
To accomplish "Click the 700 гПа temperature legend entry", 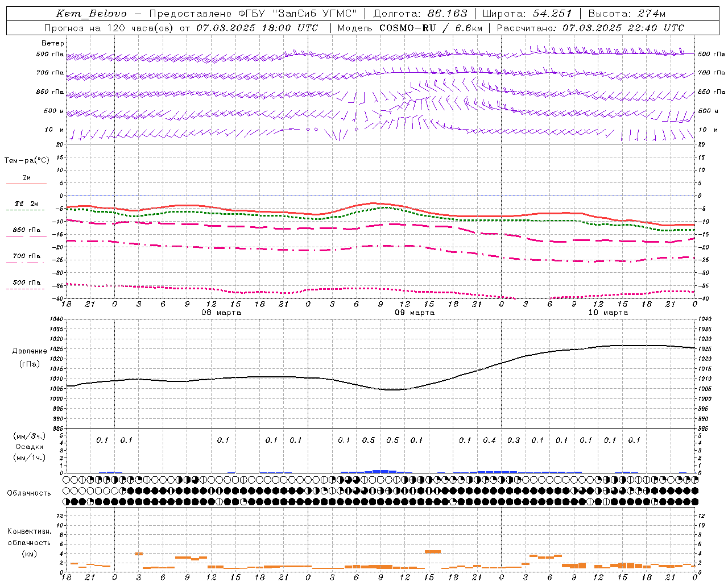I will (x=26, y=256).
